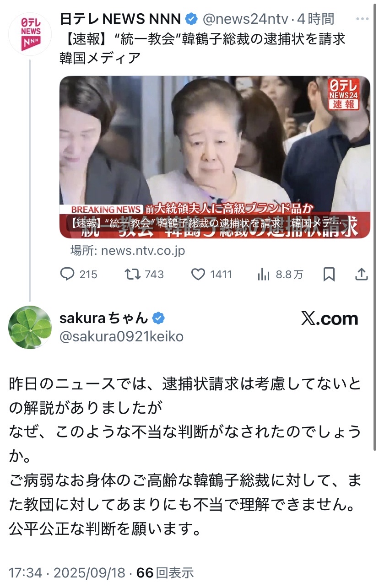Open the @news24ntv handle

(245, 19)
